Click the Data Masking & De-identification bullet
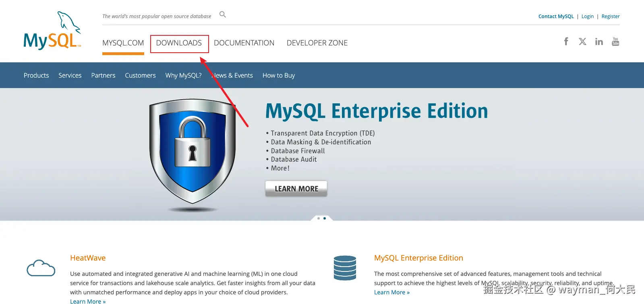This screenshot has width=644, height=304. tap(321, 142)
